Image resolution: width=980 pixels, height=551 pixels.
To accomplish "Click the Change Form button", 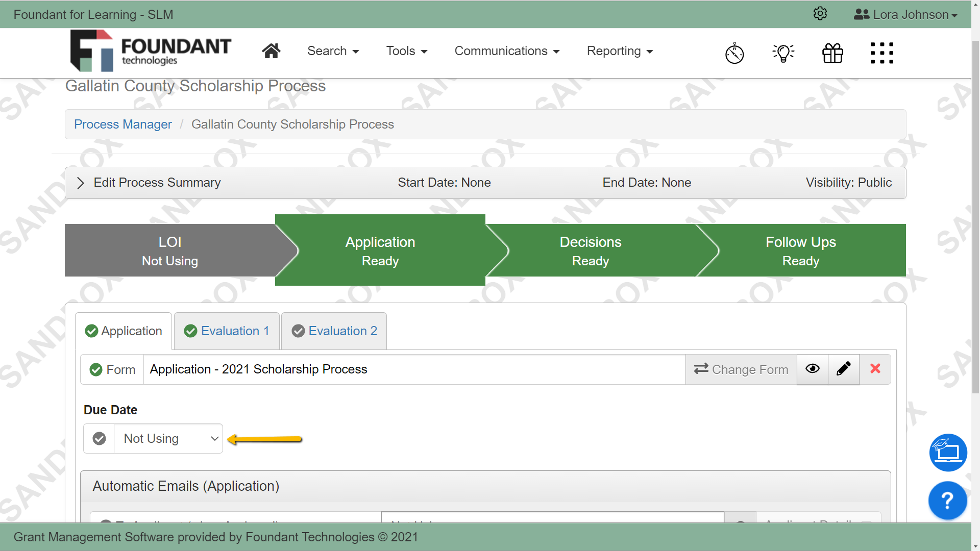I will tap(741, 369).
